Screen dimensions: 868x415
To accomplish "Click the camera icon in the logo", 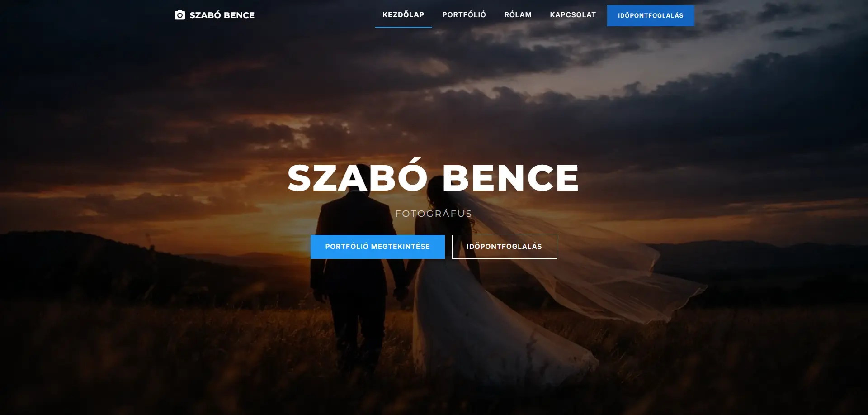I will click(x=179, y=15).
